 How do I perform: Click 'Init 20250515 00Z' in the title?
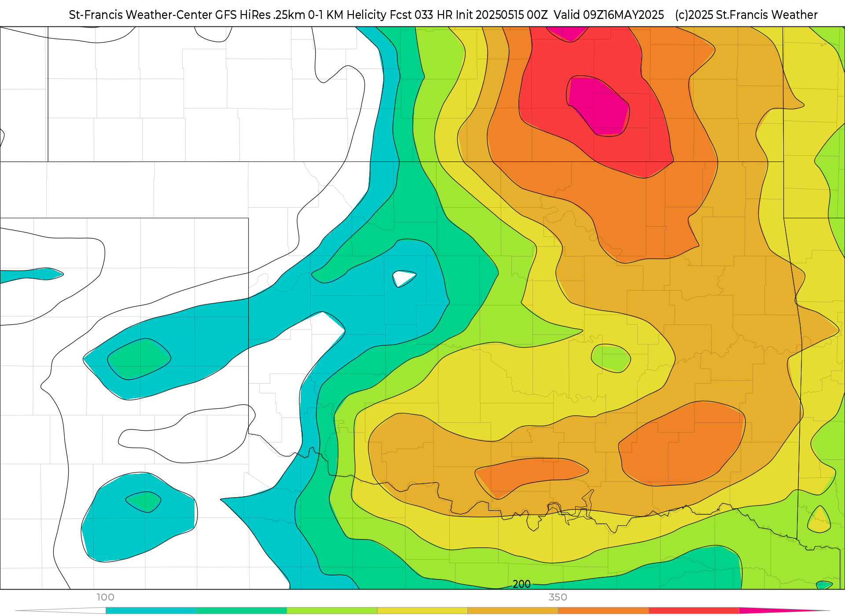(x=502, y=15)
